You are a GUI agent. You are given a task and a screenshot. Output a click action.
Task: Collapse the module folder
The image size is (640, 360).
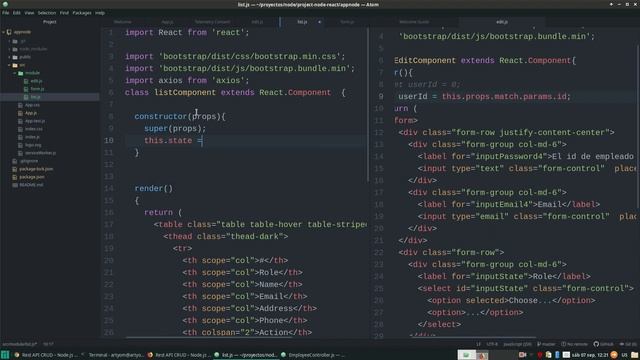[x=15, y=73]
